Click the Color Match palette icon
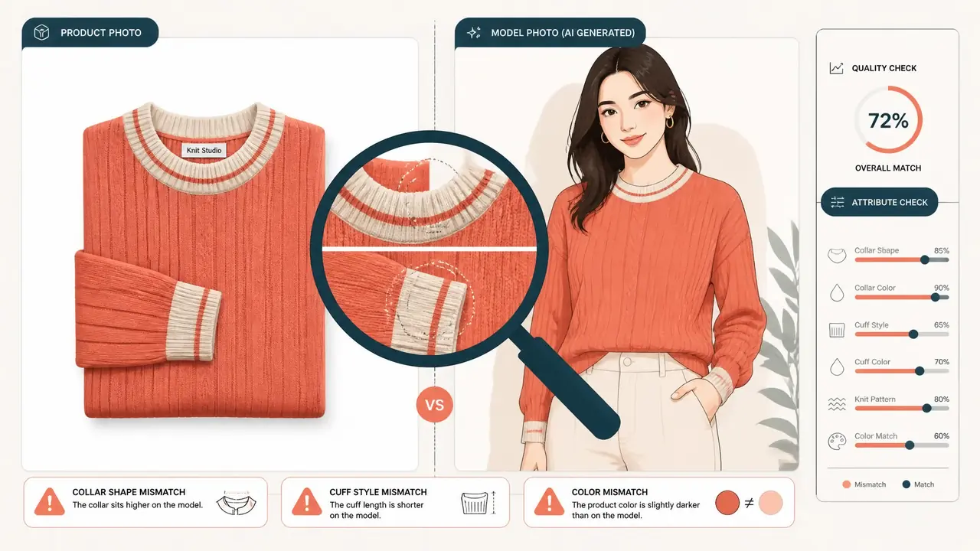Viewport: 980px width, 551px height. tap(837, 442)
